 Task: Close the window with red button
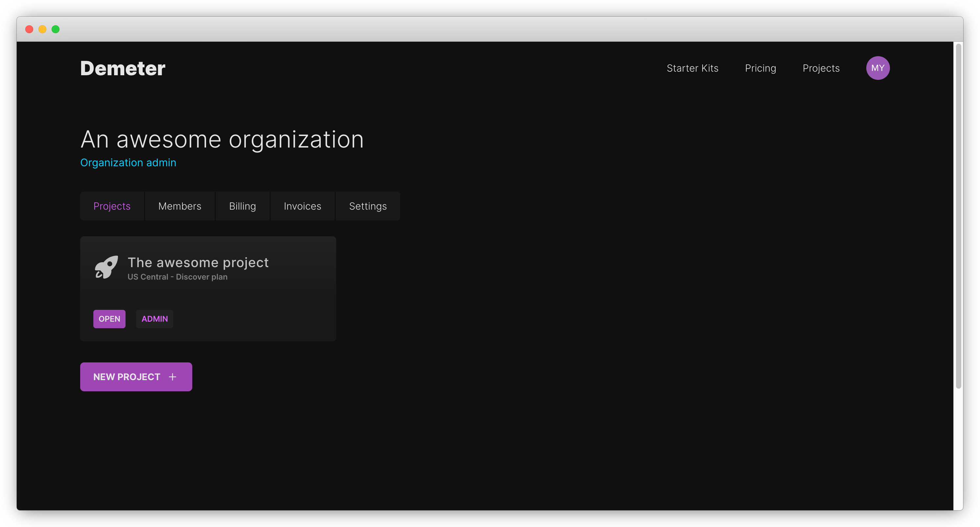click(x=29, y=29)
